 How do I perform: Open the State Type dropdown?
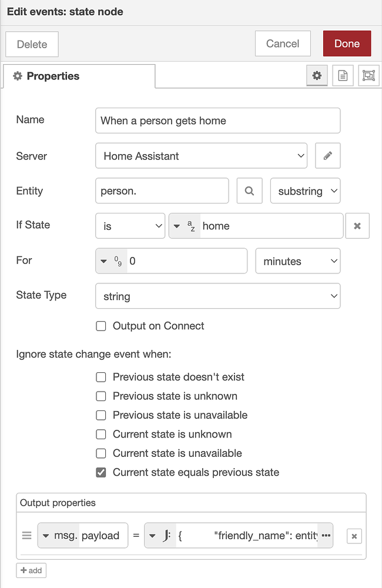tap(217, 295)
